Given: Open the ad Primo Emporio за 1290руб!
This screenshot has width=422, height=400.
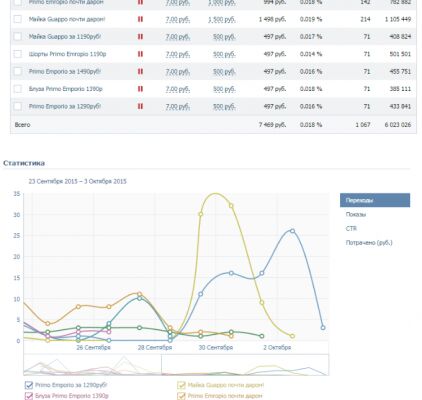Looking at the screenshot, I should (65, 106).
